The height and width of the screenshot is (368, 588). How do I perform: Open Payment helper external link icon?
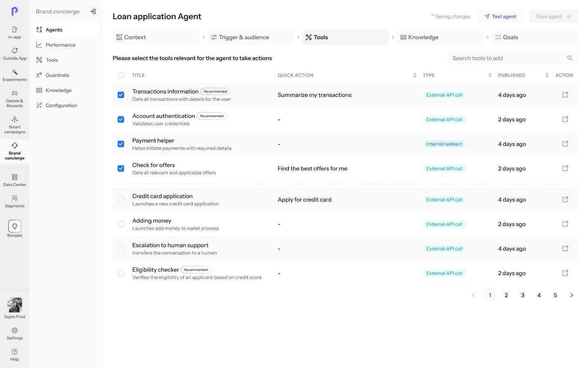(566, 144)
